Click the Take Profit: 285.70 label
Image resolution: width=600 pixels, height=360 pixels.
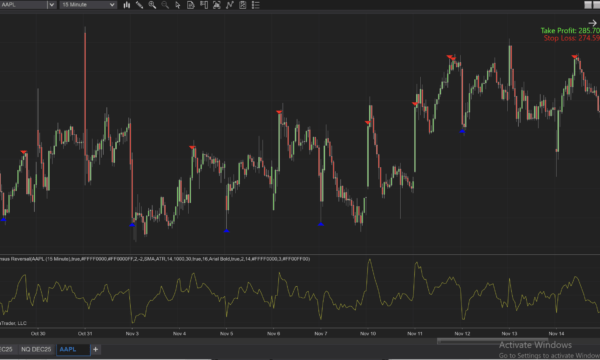tap(570, 31)
